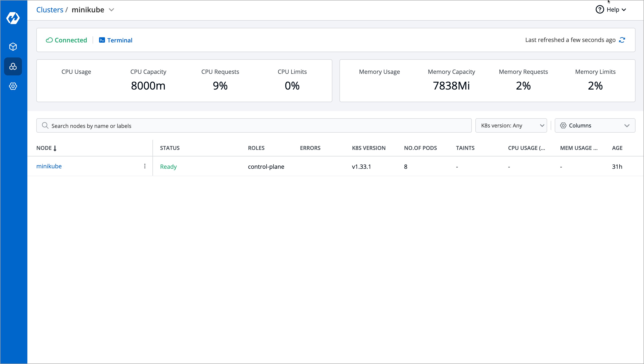Viewport: 644px width, 364px height.
Task: Open the cube applications icon in sidebar
Action: tap(13, 47)
